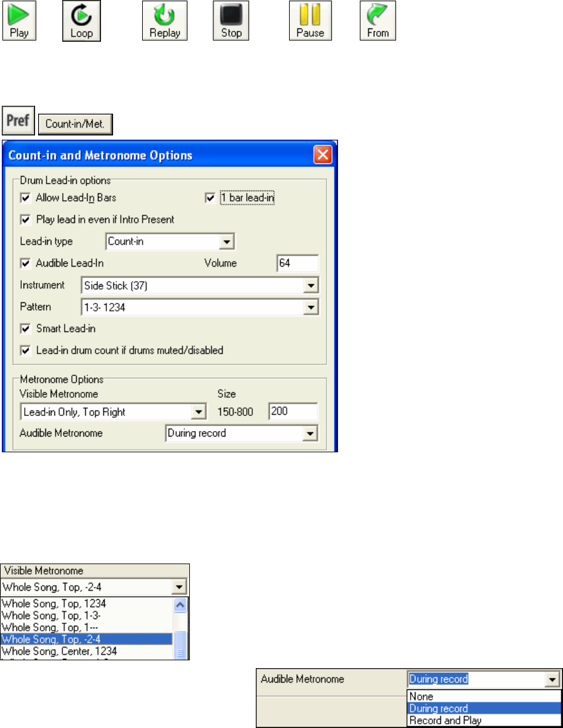Image resolution: width=563 pixels, height=728 pixels.
Task: Click arrow of expanded Audible Metronome dropdown
Action: (553, 680)
